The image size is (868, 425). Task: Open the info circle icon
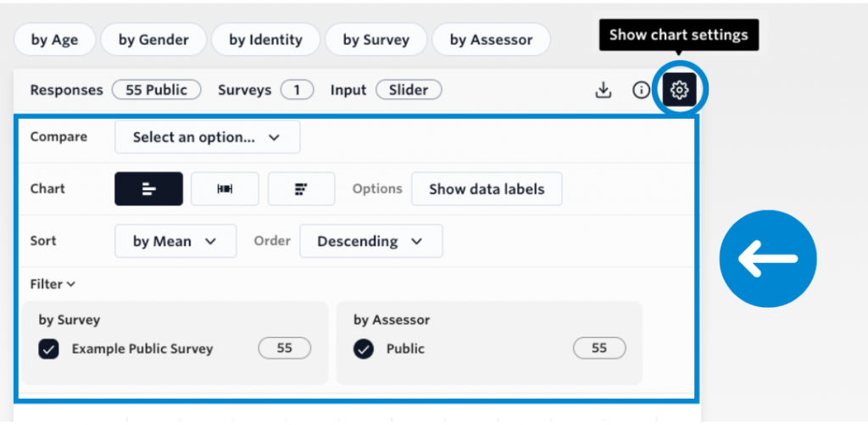641,90
